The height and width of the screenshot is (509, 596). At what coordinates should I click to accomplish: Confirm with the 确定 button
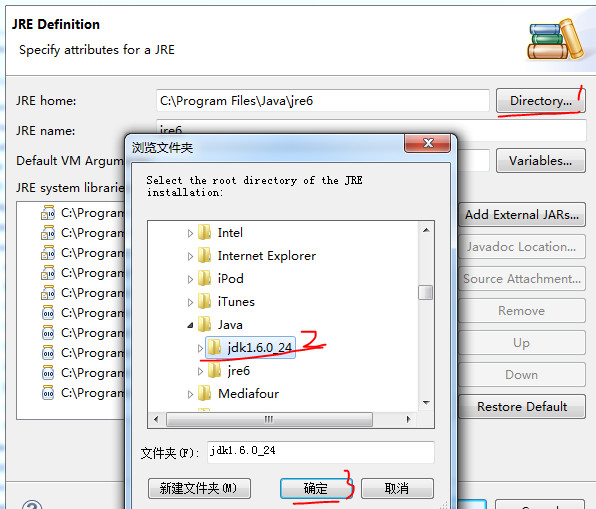coord(316,488)
